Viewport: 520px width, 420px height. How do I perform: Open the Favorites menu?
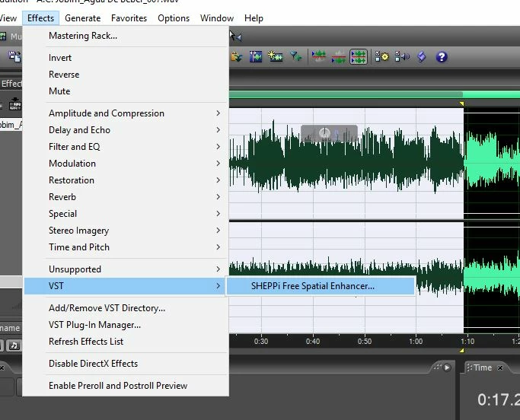pos(129,18)
